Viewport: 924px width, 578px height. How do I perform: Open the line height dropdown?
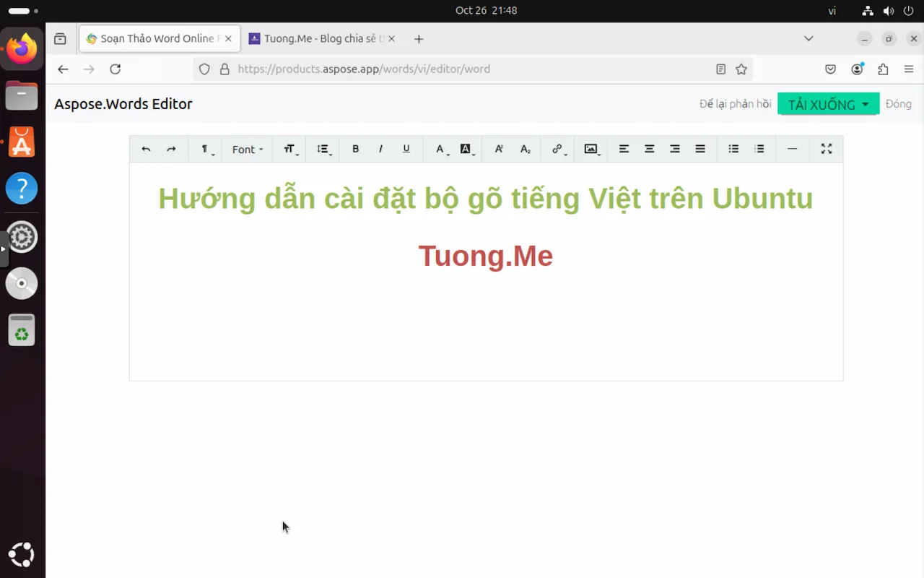coord(324,149)
